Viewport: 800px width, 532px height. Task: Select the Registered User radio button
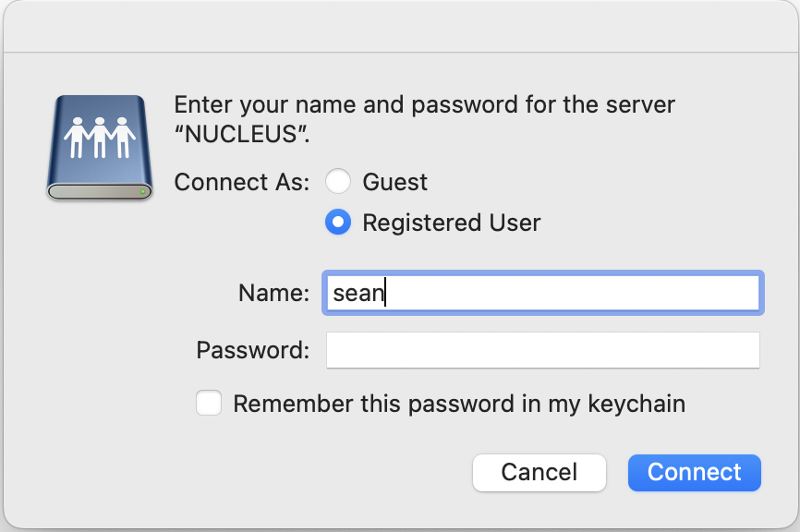coord(338,223)
